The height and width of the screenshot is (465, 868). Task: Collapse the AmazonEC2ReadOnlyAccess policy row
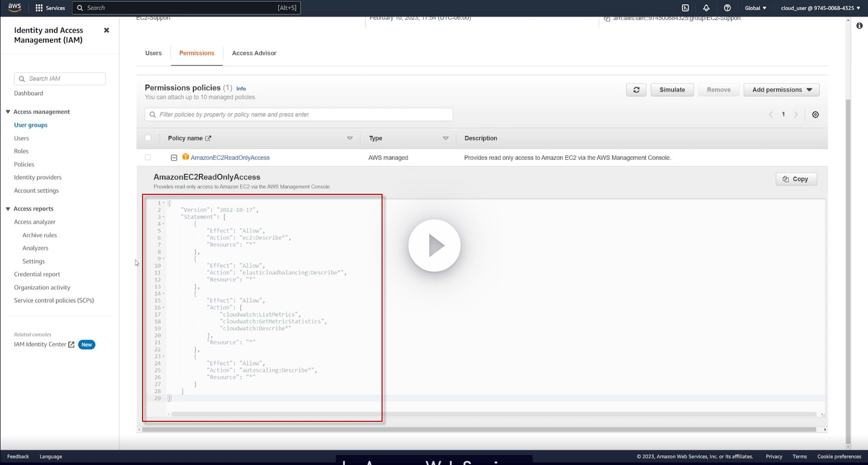(174, 158)
